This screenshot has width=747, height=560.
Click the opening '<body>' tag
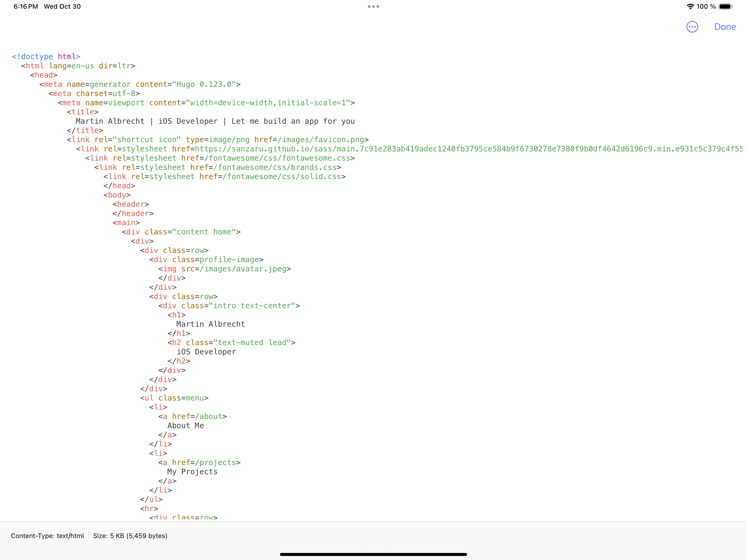[x=117, y=195]
